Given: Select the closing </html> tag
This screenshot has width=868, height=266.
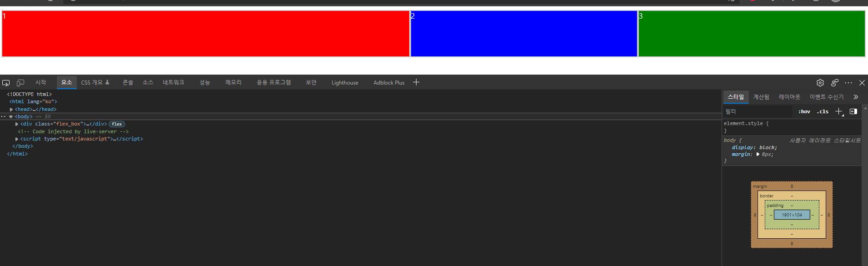Looking at the screenshot, I should (x=17, y=154).
